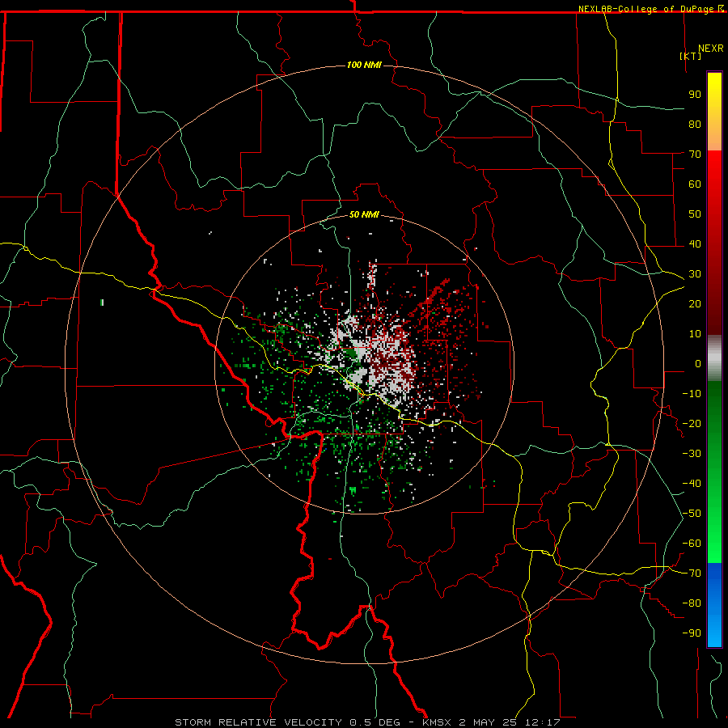This screenshot has height=728, width=728.
Task: Click the 50 NMI range ring label
Action: (364, 214)
